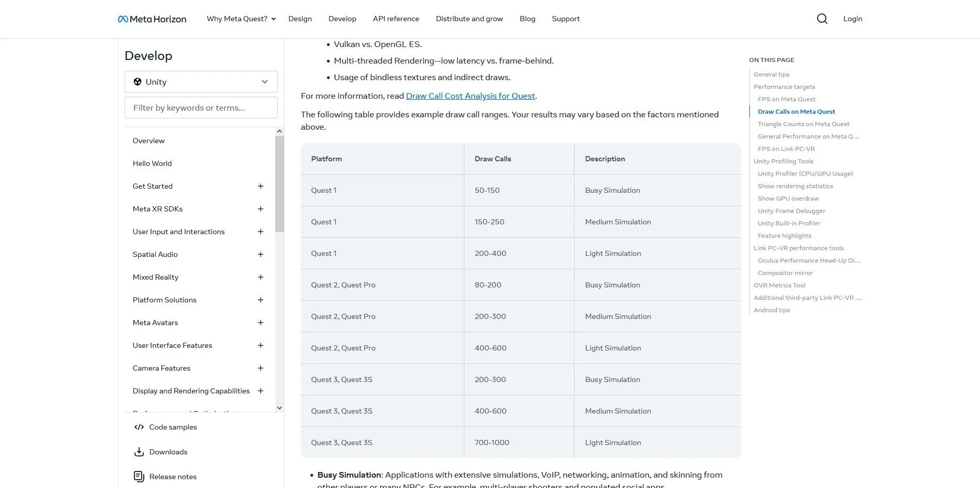Jump to Unity Profiling Tools

pos(783,161)
